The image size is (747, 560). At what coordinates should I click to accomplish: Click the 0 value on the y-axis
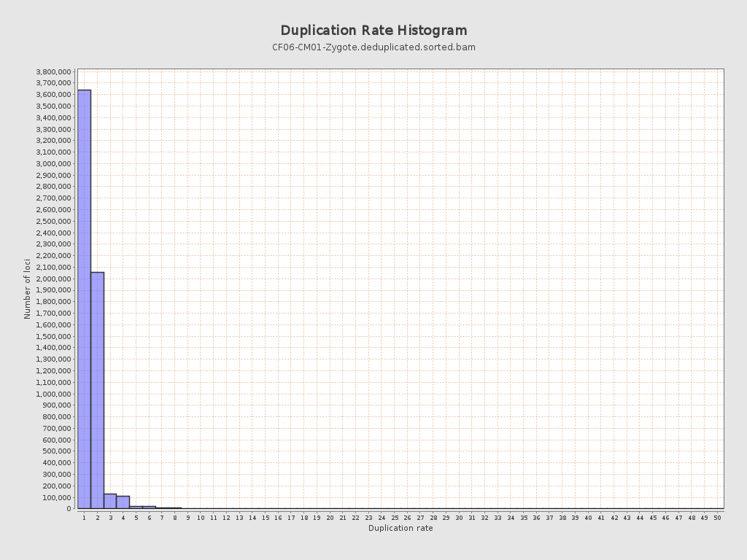pos(69,509)
